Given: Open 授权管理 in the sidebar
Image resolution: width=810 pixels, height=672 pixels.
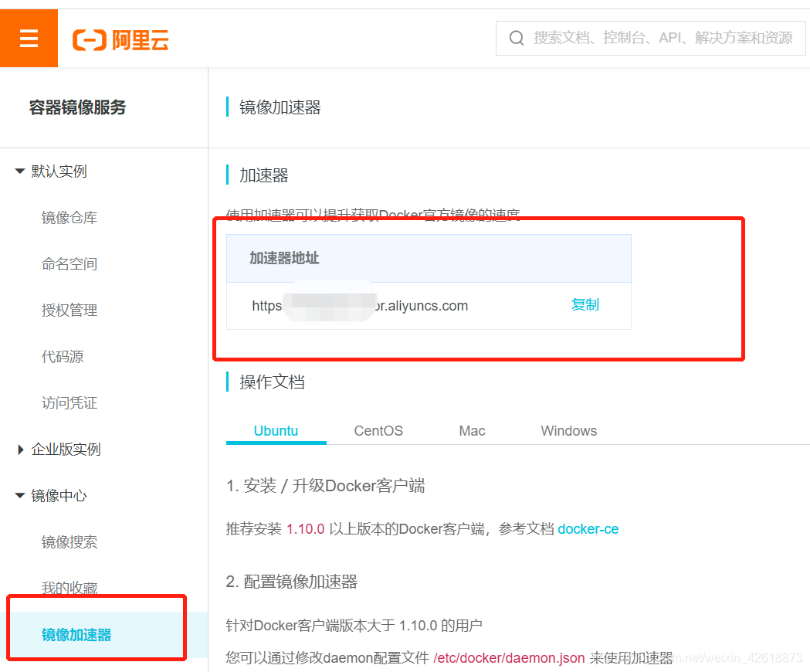Looking at the screenshot, I should (69, 311).
